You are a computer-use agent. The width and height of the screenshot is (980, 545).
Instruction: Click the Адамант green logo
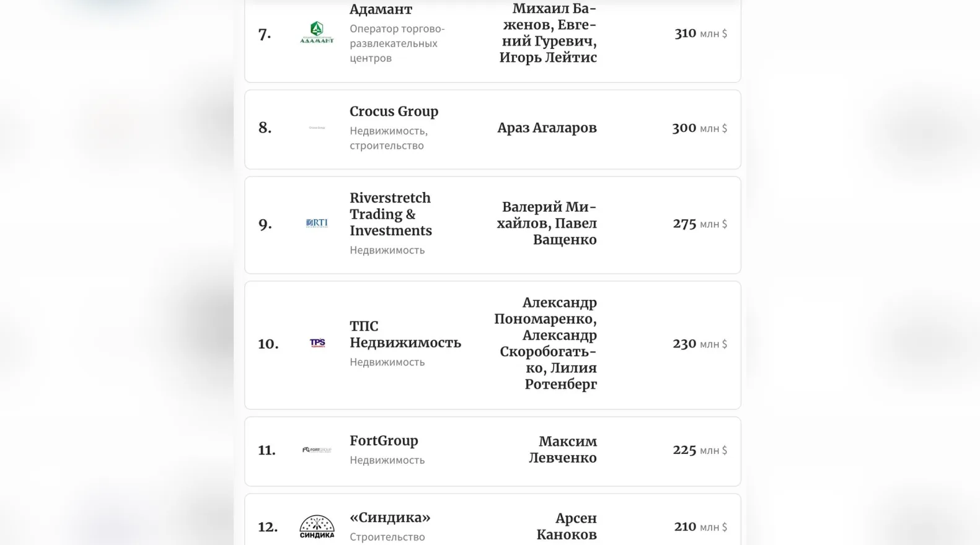317,33
